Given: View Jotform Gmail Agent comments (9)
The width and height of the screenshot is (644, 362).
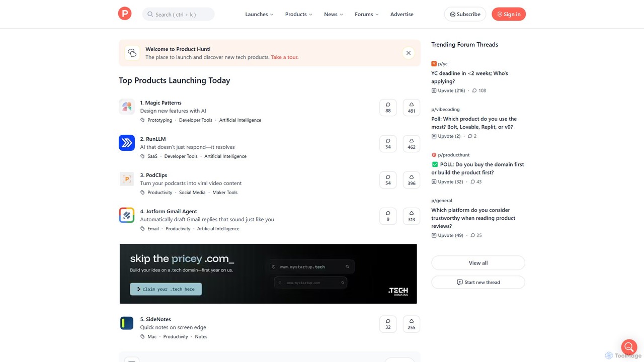Looking at the screenshot, I should tap(388, 216).
